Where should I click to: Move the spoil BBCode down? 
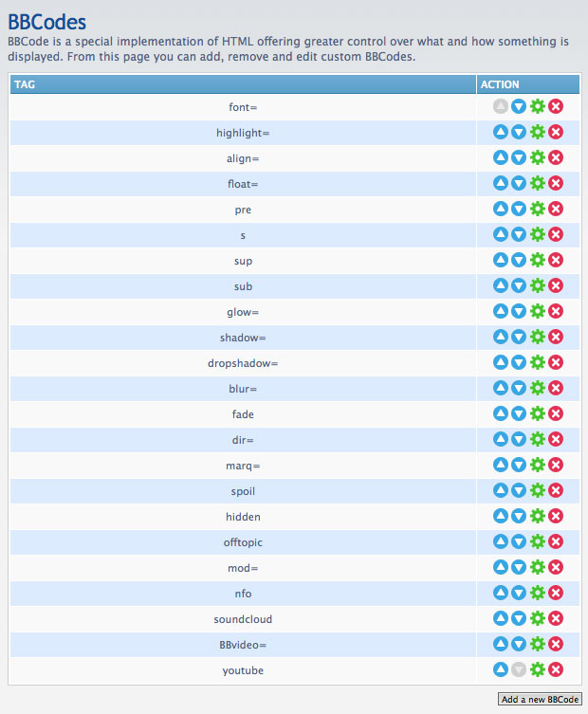519,490
